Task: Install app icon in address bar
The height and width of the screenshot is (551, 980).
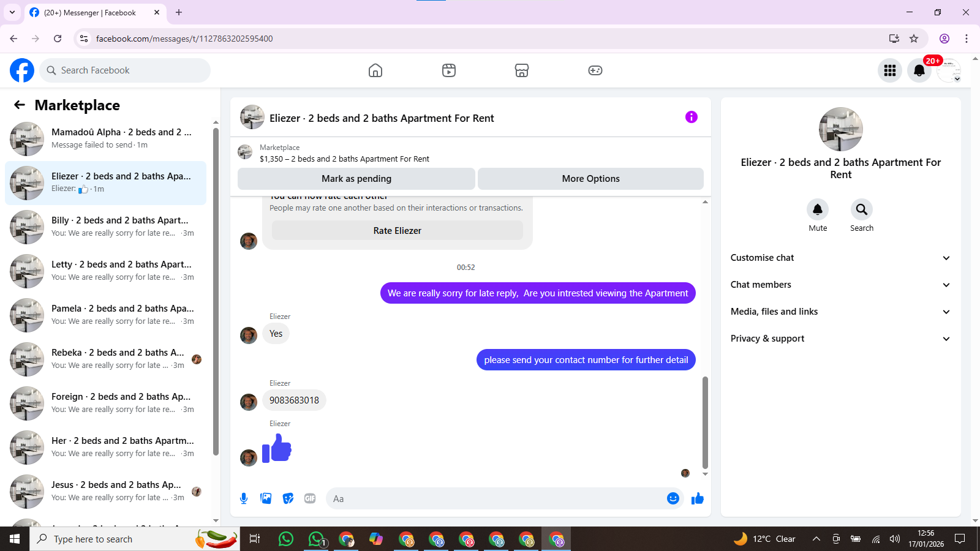Action: click(894, 39)
